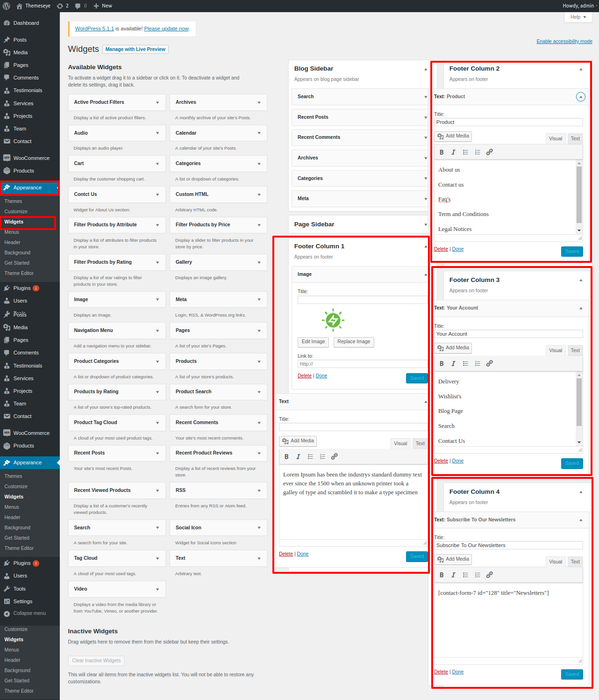The image size is (599, 700).
Task: Open Dashboard from the sidebar
Action: [x=26, y=23]
